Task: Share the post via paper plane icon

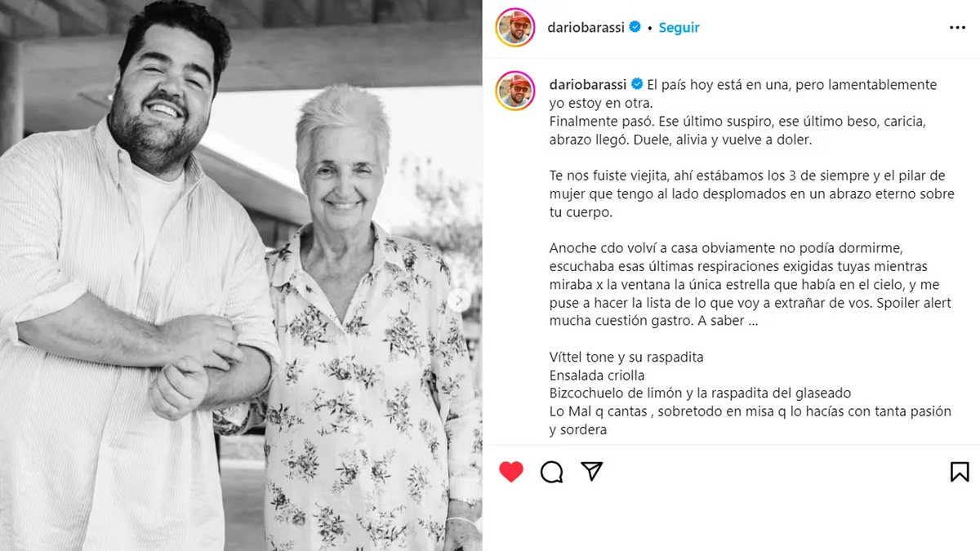Action: point(592,471)
